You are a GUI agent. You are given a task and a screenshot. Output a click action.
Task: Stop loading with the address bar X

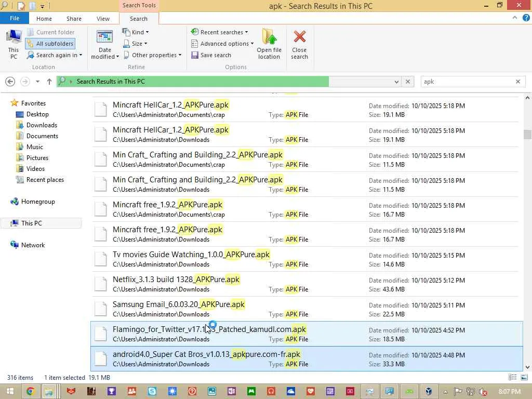coord(408,82)
